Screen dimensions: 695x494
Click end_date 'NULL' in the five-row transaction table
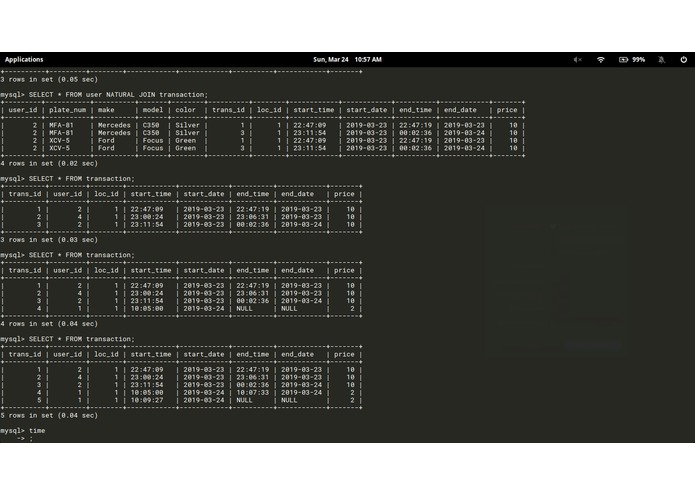click(289, 400)
